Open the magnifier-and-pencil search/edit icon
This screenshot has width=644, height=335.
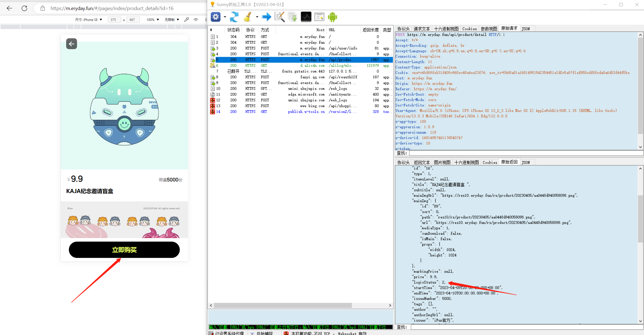(x=280, y=17)
